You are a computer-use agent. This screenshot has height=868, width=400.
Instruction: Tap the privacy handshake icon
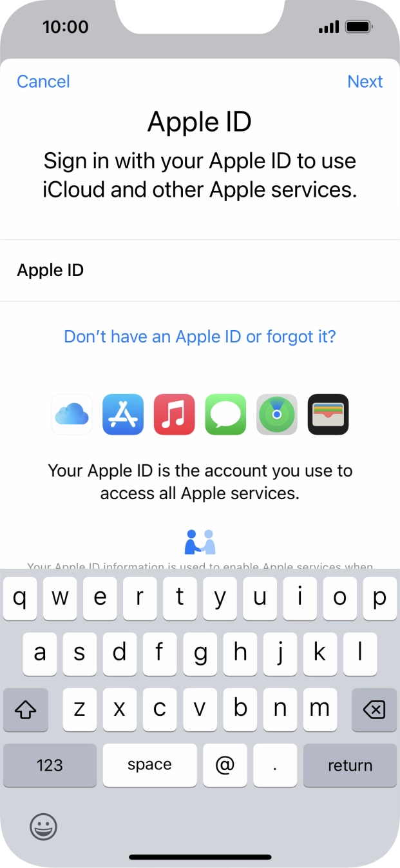[200, 542]
